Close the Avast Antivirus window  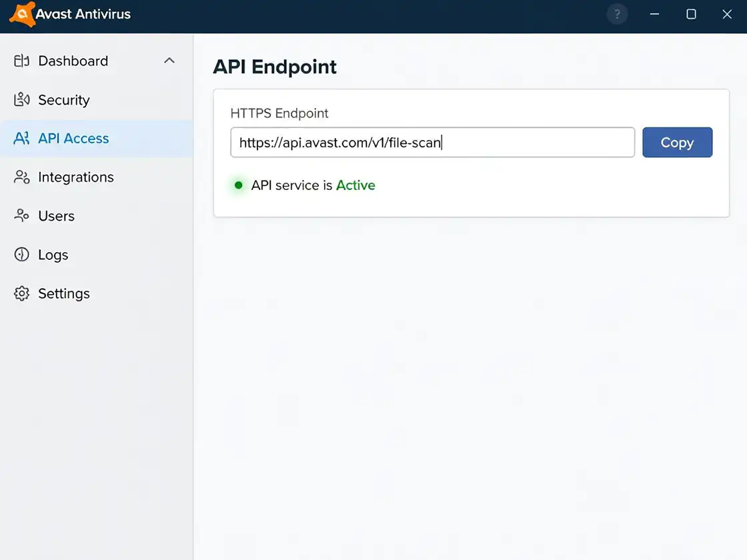(x=727, y=14)
